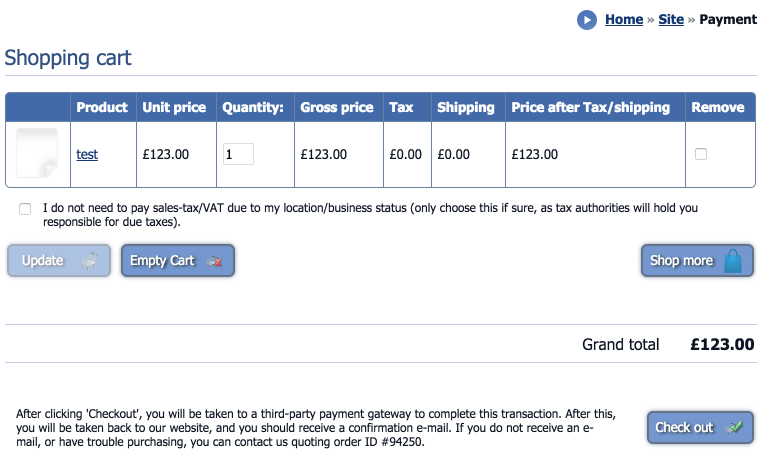Go to Home in the breadcrumb
Image resolution: width=766 pixels, height=462 pixels.
624,20
